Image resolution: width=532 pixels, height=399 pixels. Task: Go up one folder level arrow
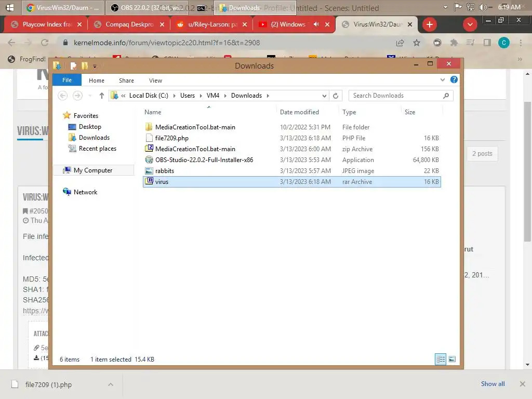[x=101, y=96]
